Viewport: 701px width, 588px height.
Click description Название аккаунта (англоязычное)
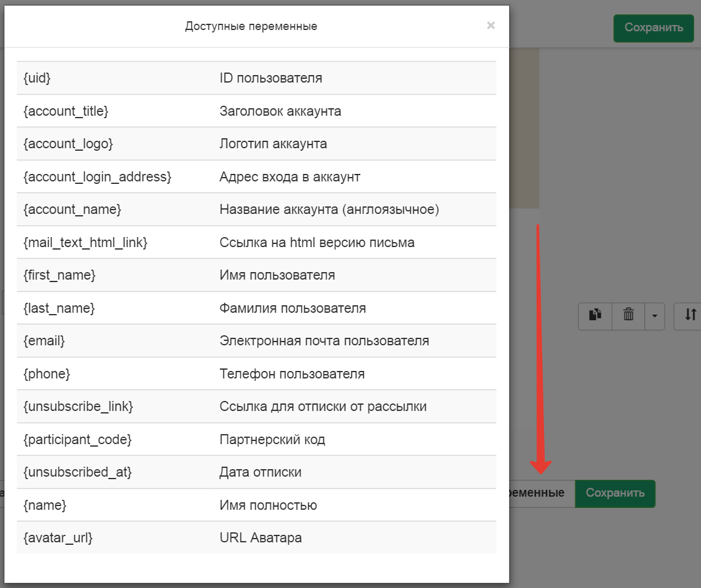click(329, 210)
